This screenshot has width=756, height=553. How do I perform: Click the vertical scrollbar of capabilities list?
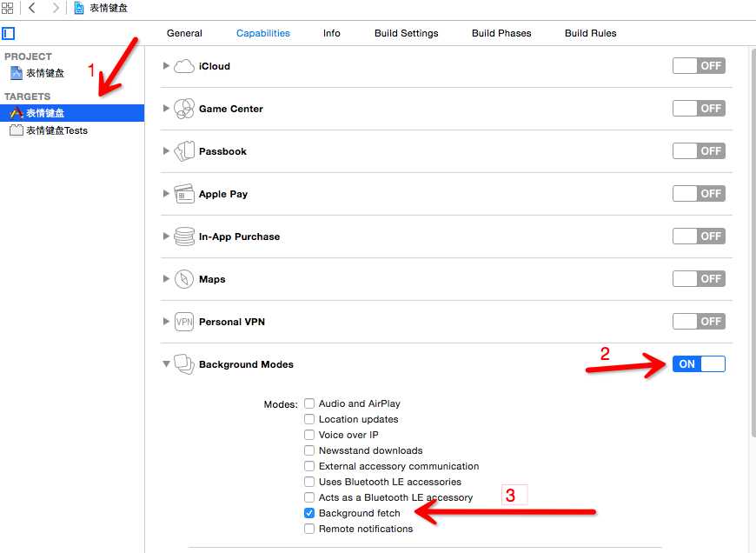tap(753, 241)
